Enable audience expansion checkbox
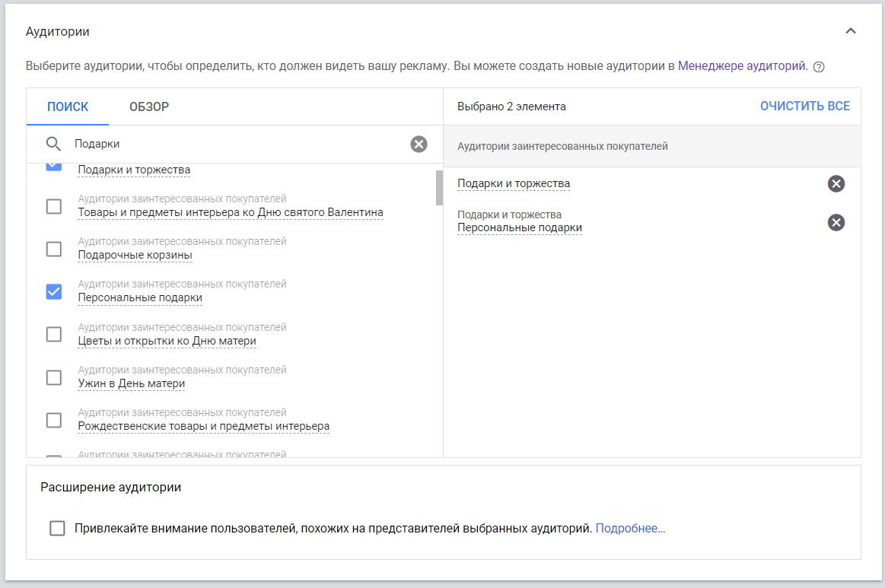The width and height of the screenshot is (885, 588). [57, 528]
